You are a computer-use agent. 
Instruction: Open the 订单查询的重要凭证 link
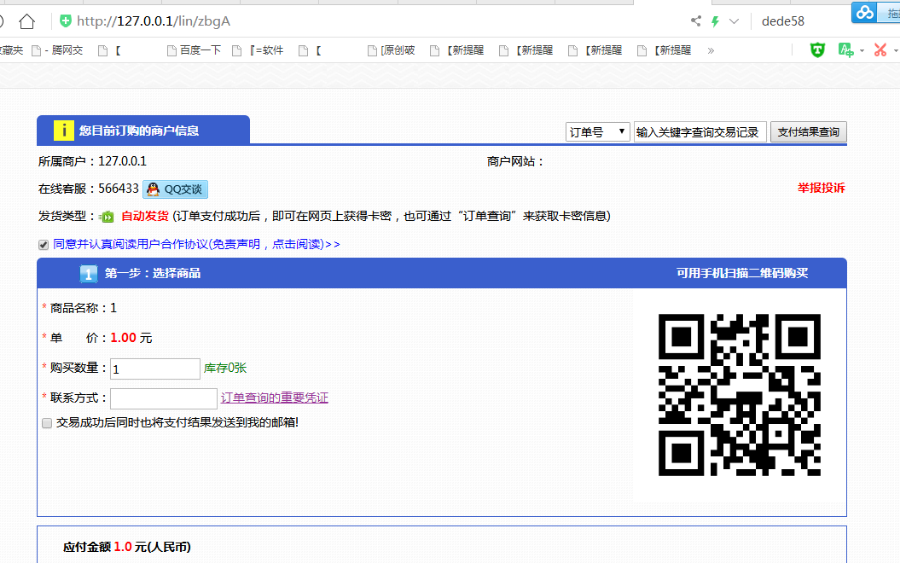274,398
